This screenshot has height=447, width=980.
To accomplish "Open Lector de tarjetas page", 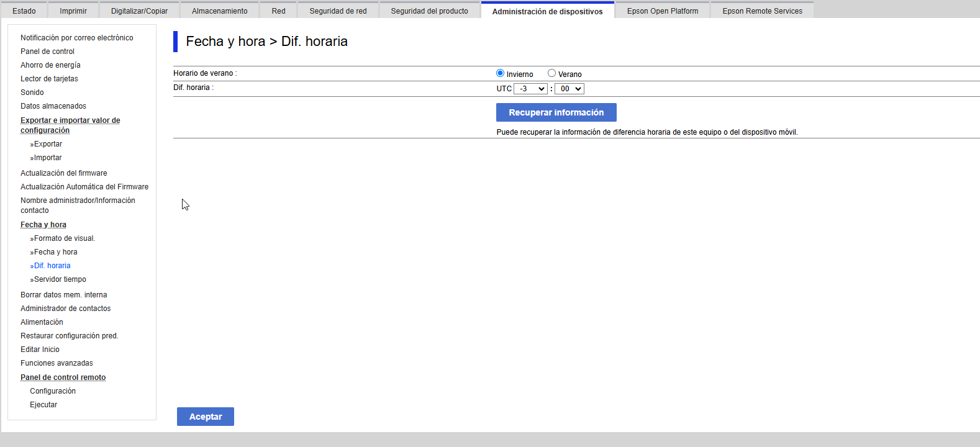I will click(49, 79).
